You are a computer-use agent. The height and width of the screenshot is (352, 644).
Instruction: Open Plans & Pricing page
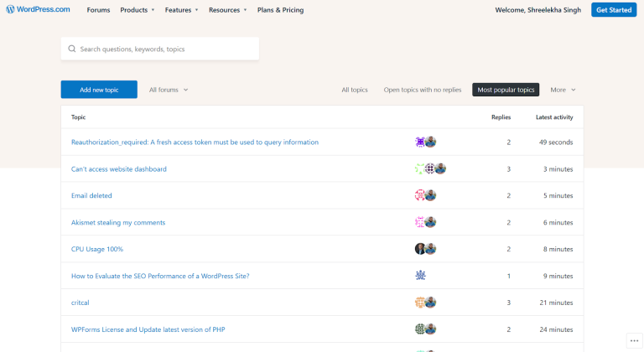click(281, 10)
